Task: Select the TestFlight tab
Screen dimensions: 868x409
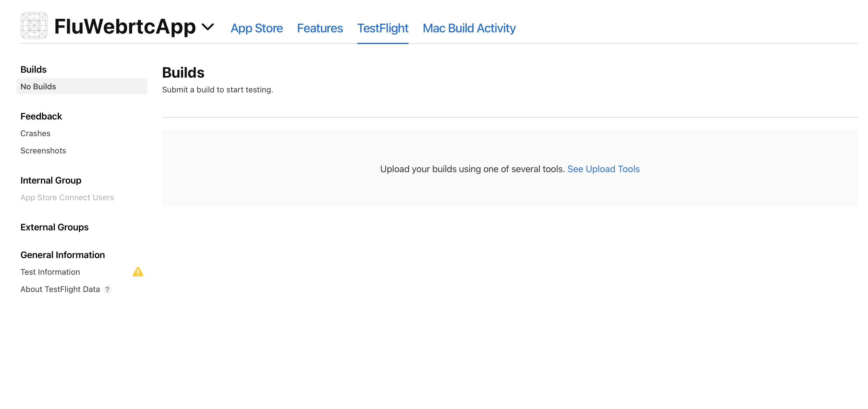Action: 383,28
